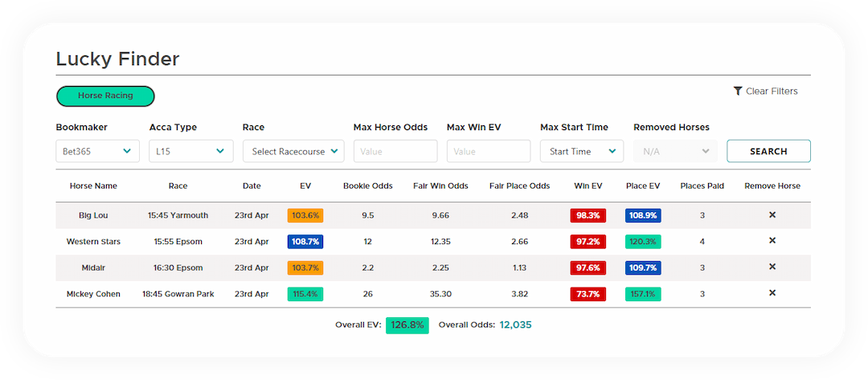
Task: Remove Midair using the X icon
Action: (772, 268)
